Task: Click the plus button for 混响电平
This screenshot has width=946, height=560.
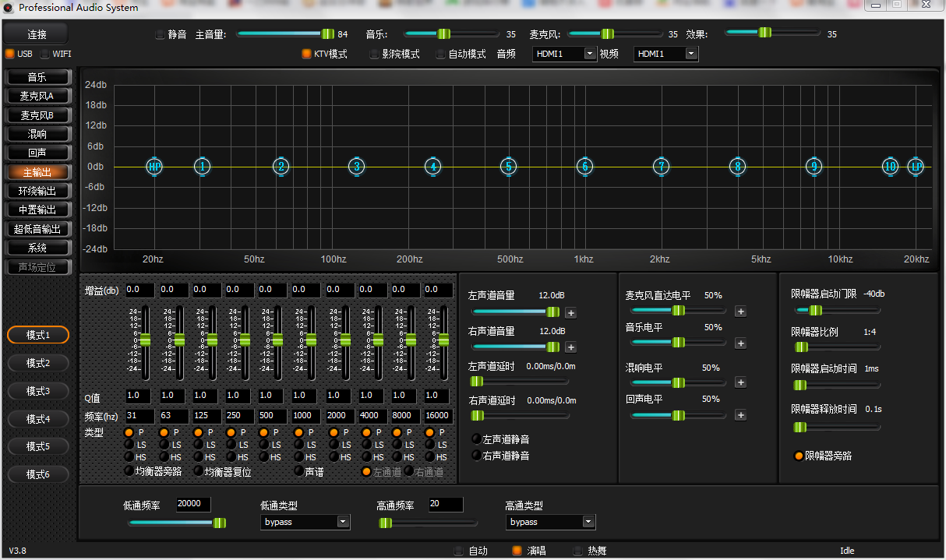Action: pos(740,382)
